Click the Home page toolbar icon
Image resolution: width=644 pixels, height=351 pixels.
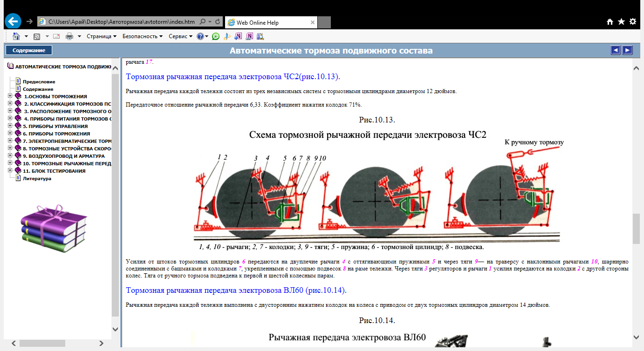[x=16, y=36]
